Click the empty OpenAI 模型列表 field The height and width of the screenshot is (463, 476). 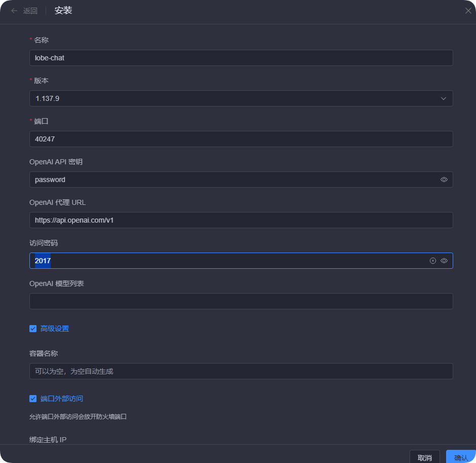[x=241, y=301]
